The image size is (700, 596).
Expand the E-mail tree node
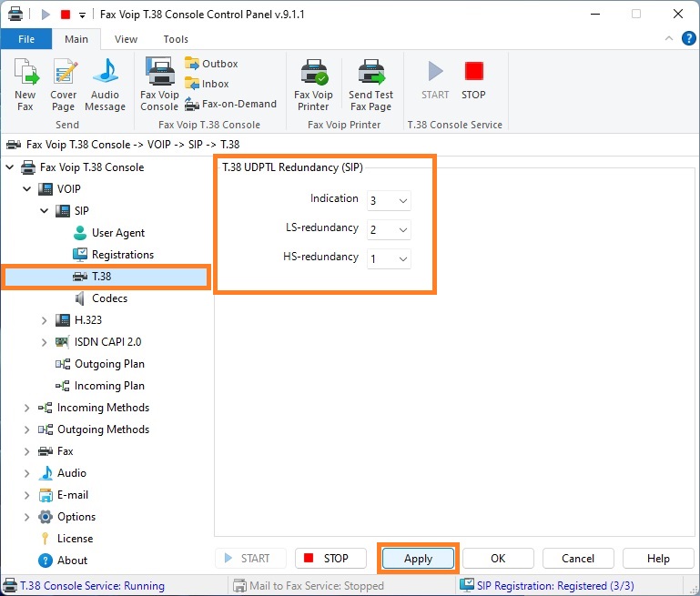26,495
